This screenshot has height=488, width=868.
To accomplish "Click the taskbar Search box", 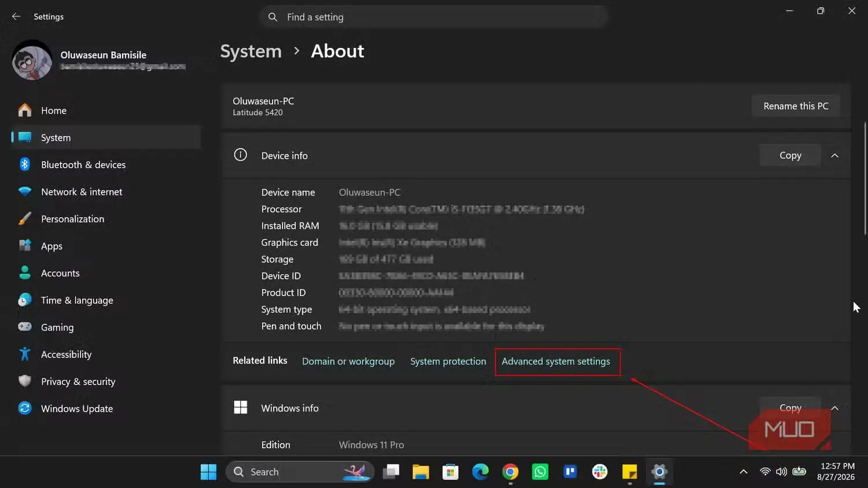I will 300,472.
